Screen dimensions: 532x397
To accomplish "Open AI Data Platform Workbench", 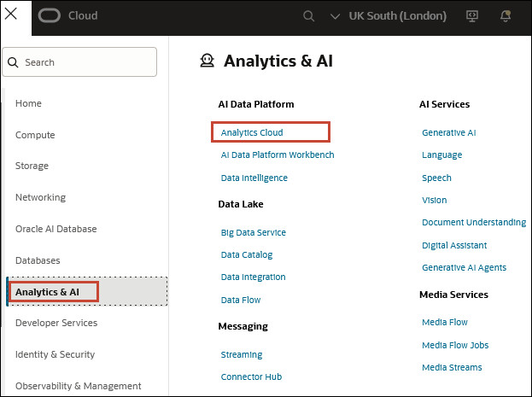I will coord(278,155).
